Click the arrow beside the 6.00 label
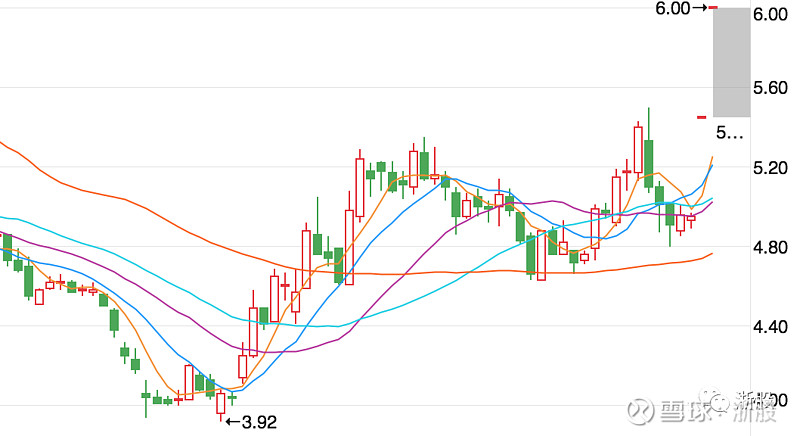 click(x=698, y=9)
